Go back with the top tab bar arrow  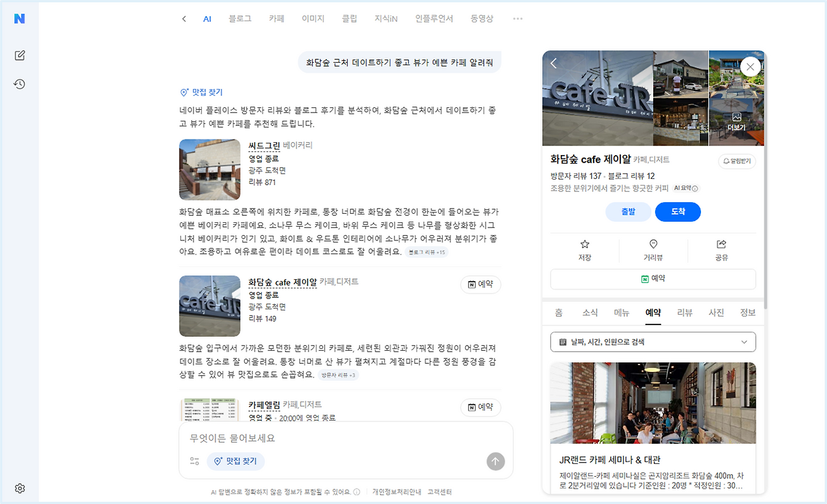184,19
